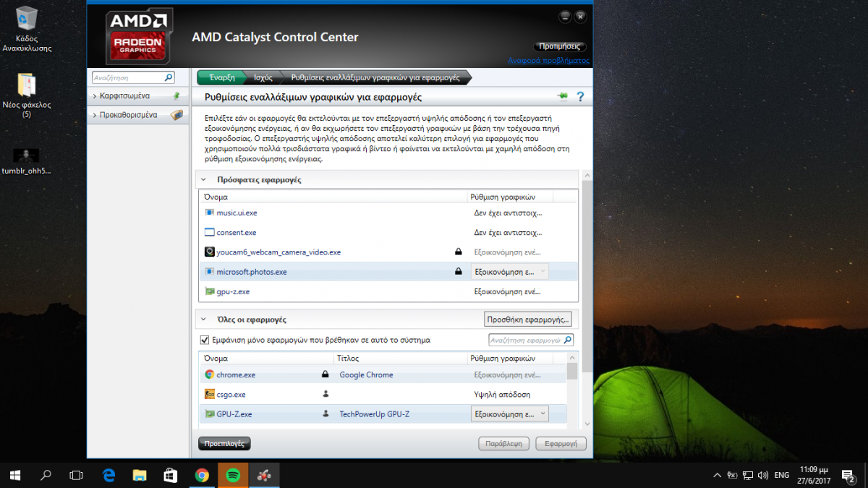
Task: Open Microsoft Store from the taskbar
Action: point(171,475)
